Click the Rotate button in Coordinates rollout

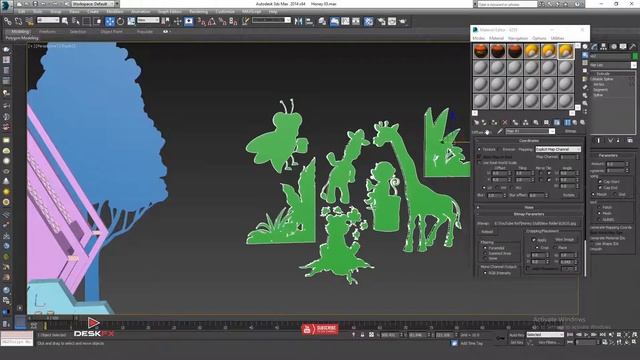tap(569, 195)
